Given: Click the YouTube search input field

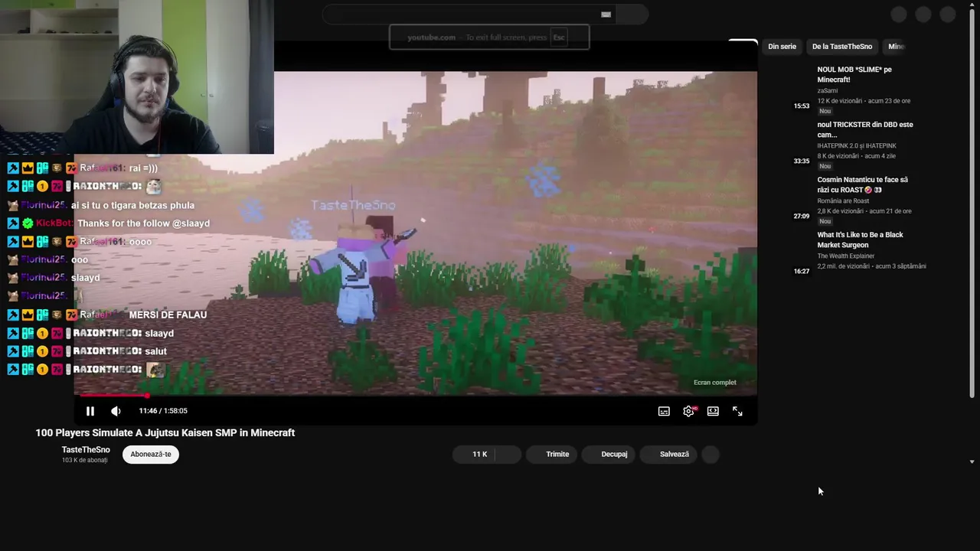Looking at the screenshot, I should click(467, 14).
